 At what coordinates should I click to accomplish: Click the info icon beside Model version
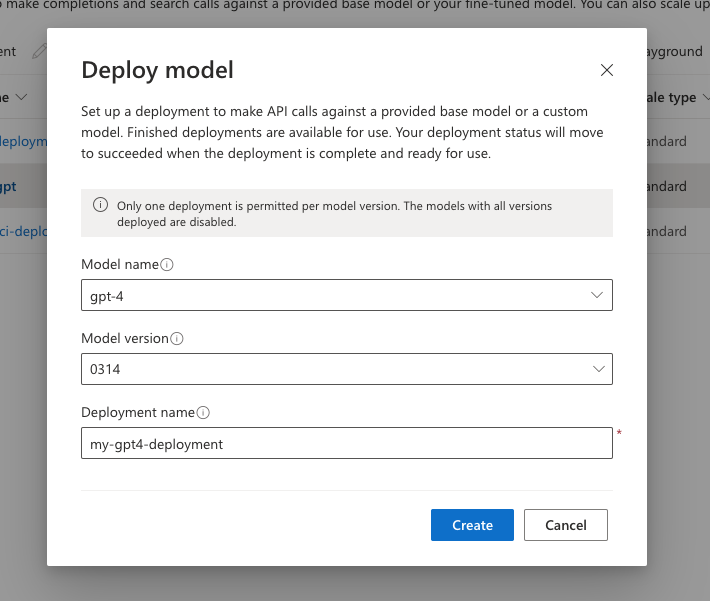coord(177,338)
